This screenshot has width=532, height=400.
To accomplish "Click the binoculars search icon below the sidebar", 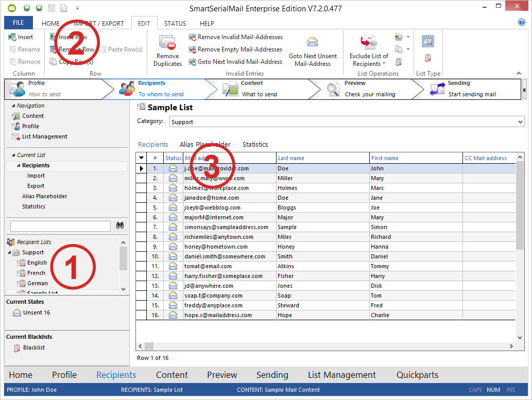I will click(x=119, y=226).
